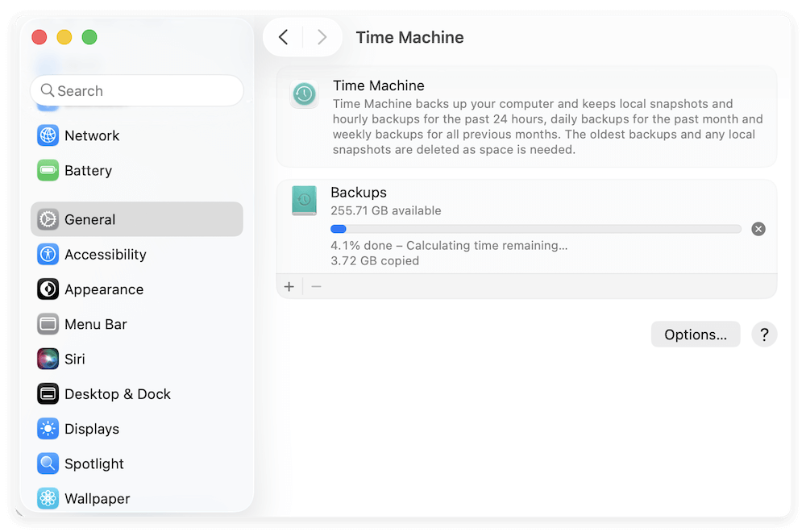Select the Time Machine clock icon

click(304, 94)
